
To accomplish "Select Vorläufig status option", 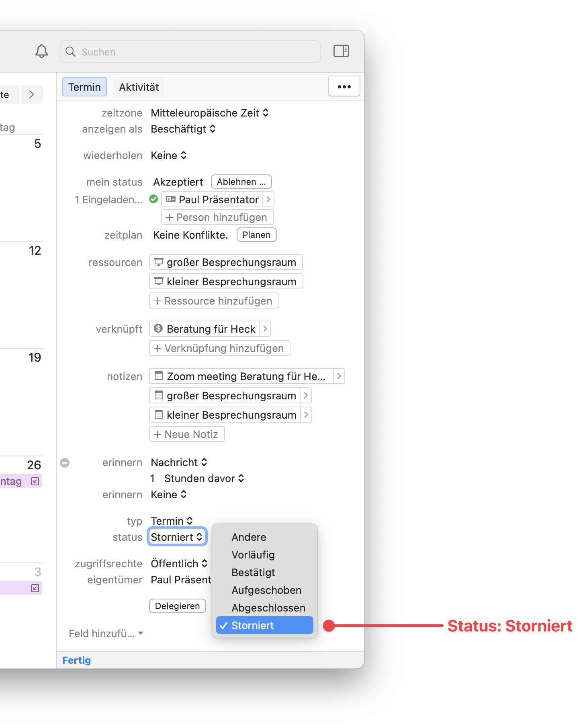I will [x=253, y=555].
